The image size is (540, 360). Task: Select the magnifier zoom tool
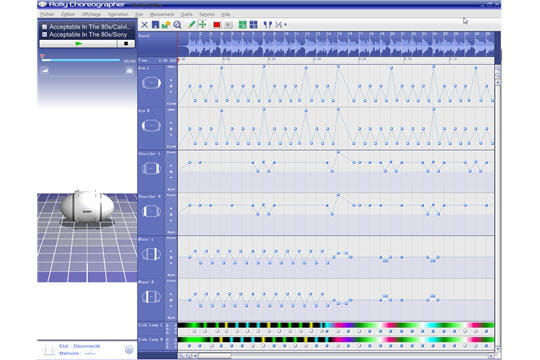(177, 25)
